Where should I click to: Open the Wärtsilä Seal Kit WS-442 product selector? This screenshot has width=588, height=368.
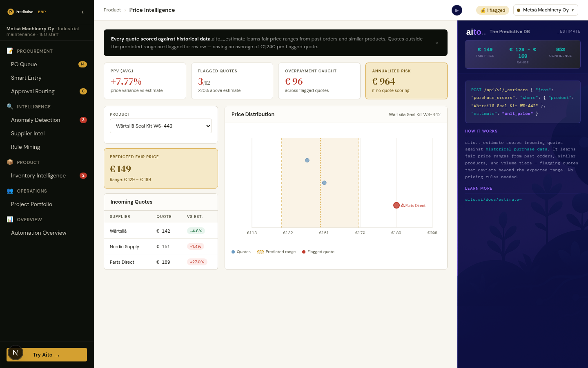(161, 126)
